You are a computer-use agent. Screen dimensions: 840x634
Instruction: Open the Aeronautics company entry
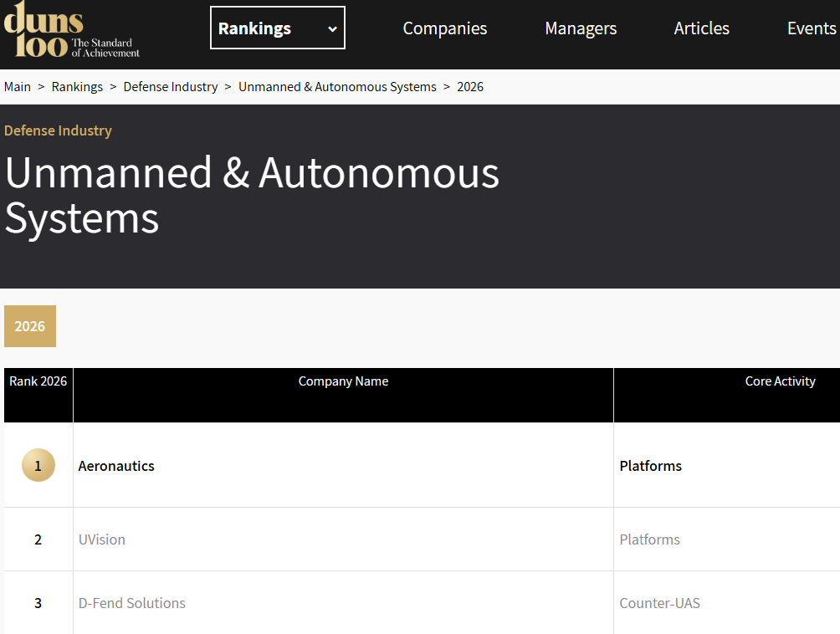(116, 466)
